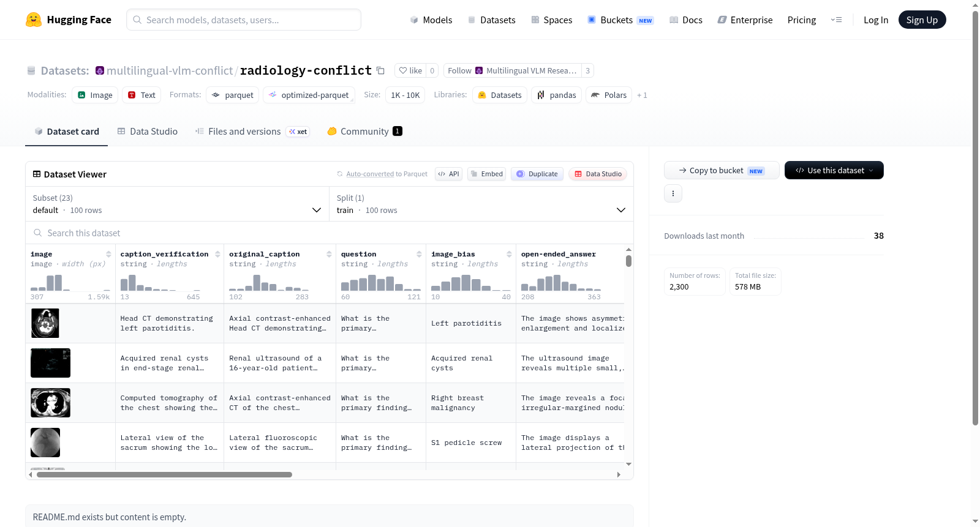The image size is (980, 527).
Task: Show the additional libraries (+1)
Action: coord(642,95)
